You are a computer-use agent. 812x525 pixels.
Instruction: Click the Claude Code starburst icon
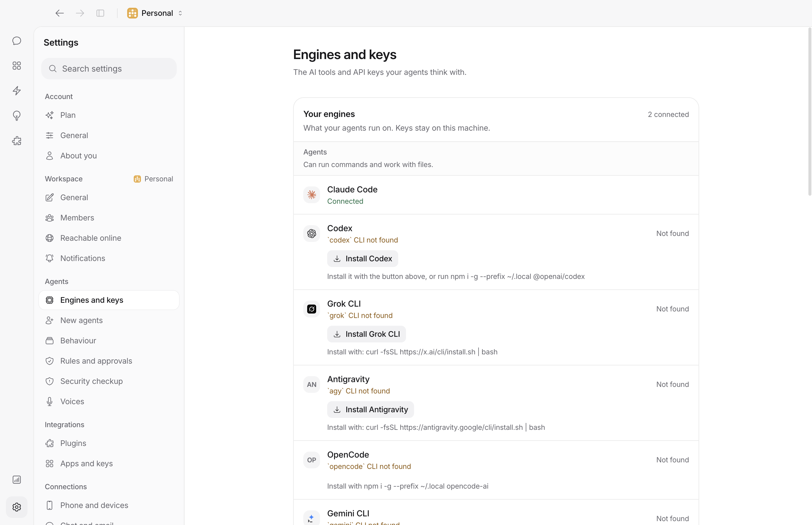coord(311,195)
